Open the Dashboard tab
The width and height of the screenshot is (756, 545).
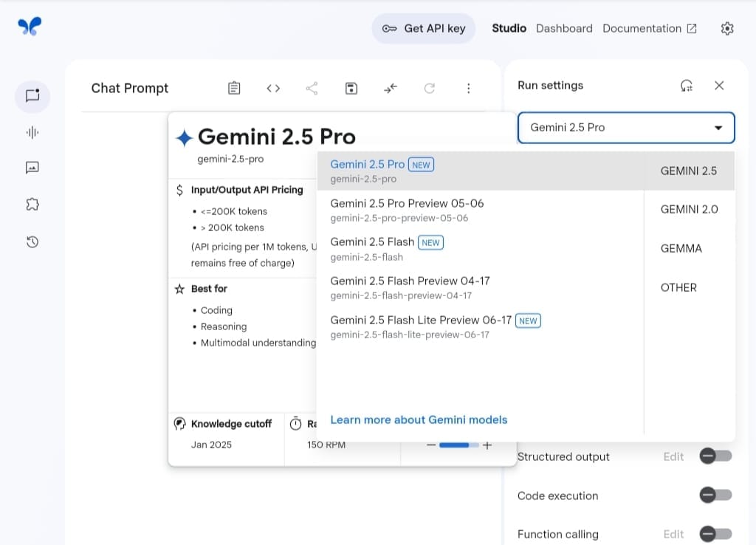(x=564, y=29)
